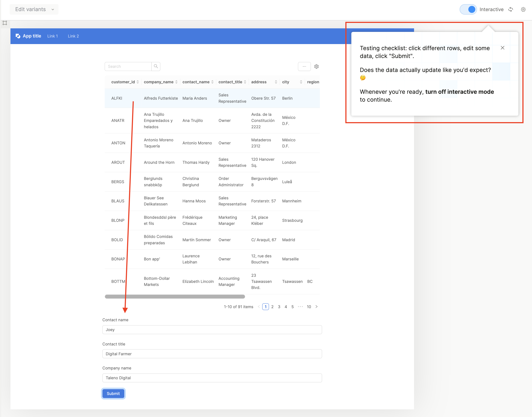Click the table's horizontal scrollbar

[175, 297]
